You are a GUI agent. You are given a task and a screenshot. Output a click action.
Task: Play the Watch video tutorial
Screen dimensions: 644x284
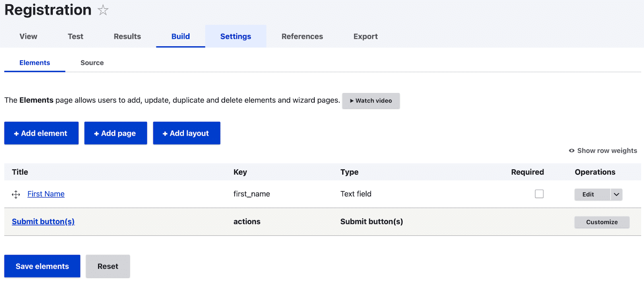(x=371, y=101)
